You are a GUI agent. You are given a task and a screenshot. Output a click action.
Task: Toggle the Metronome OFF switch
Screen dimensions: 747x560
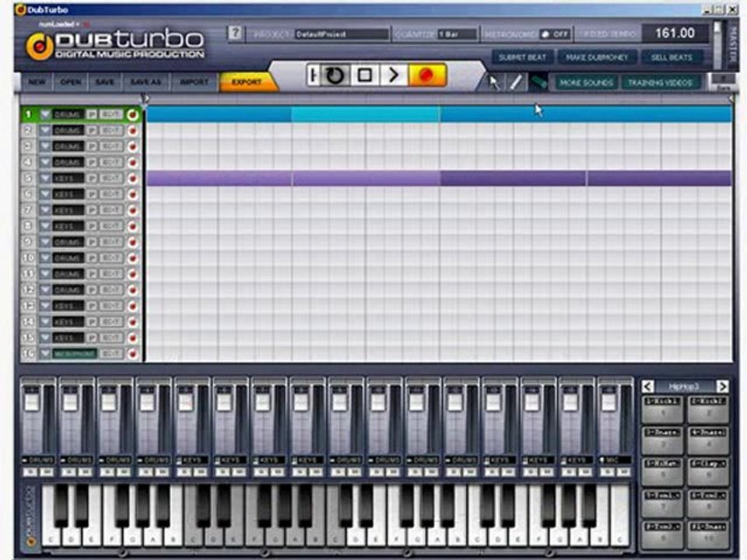tap(555, 34)
